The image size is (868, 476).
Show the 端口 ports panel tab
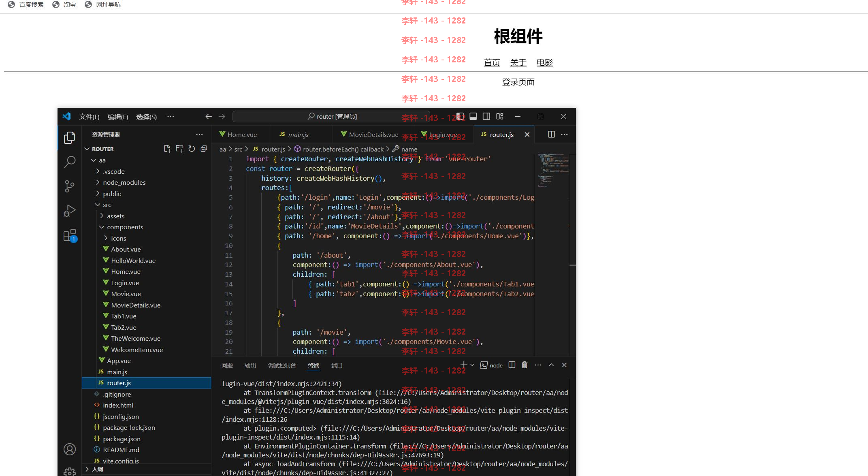coord(337,365)
